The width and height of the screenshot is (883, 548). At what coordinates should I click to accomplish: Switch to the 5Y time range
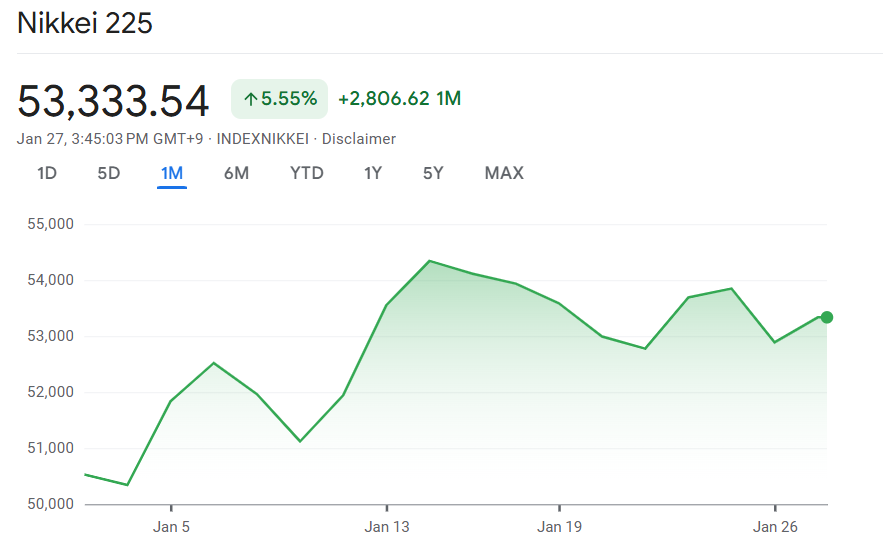(433, 173)
